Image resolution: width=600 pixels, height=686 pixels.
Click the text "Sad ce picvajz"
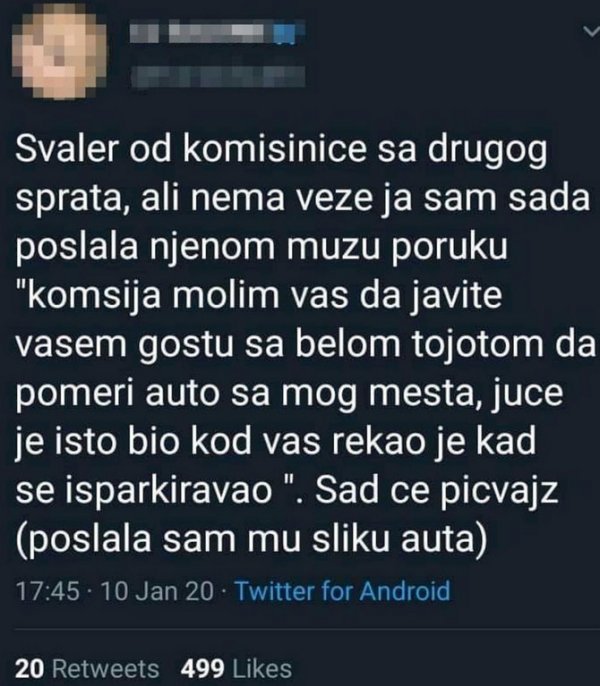pos(436,491)
